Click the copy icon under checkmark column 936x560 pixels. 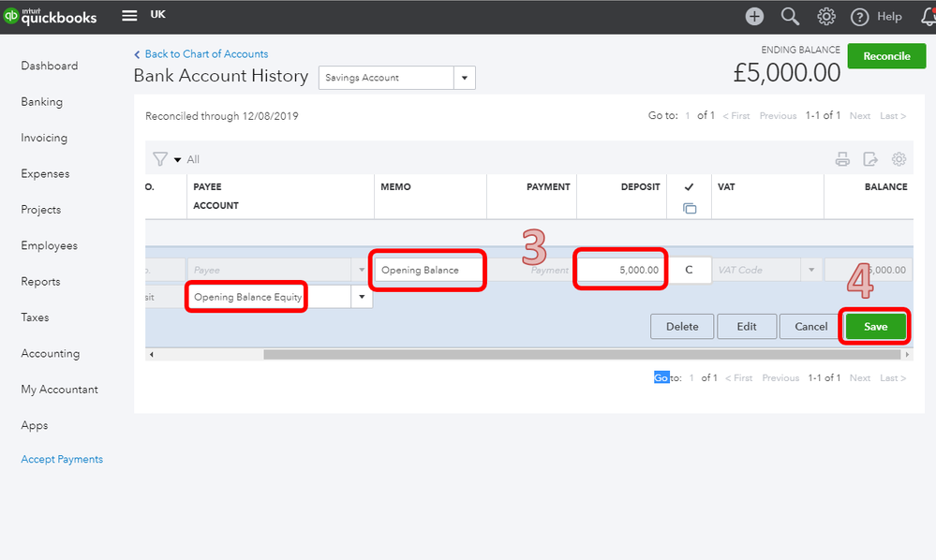[690, 208]
